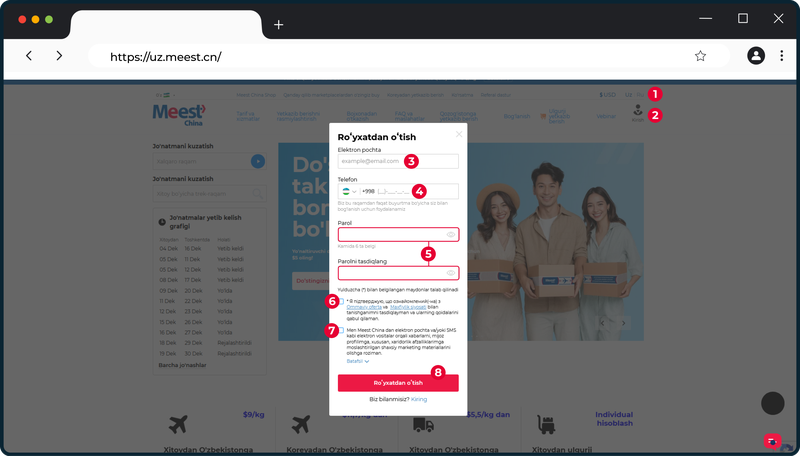The width and height of the screenshot is (800, 456).
Task: Submit the red Roʻyxatdan oʻtish button
Action: (398, 383)
